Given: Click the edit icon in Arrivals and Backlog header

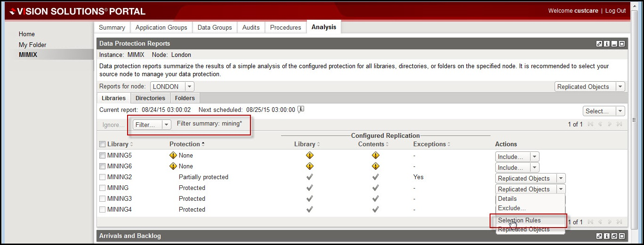Looking at the screenshot, I should click(x=599, y=236).
